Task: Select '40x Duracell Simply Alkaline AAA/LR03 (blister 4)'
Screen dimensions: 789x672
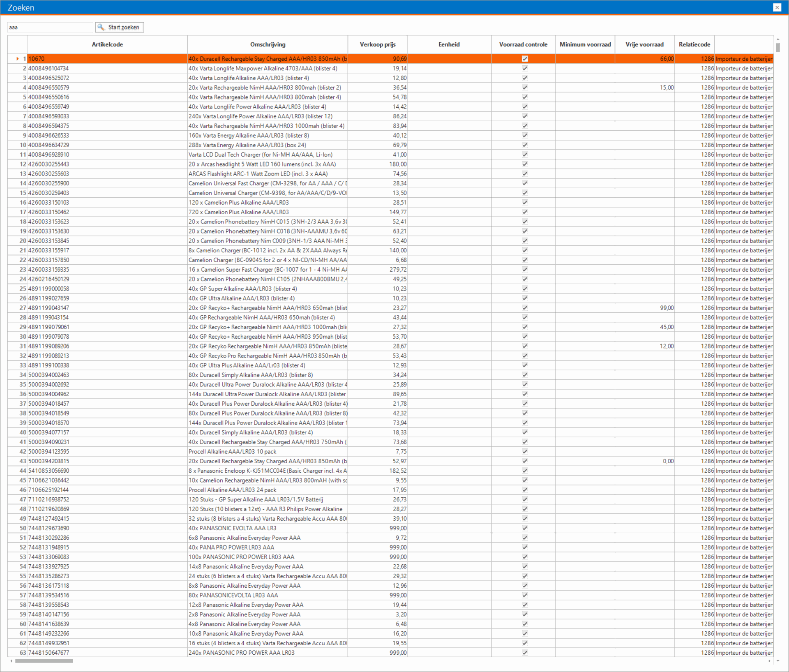Action: (x=251, y=432)
